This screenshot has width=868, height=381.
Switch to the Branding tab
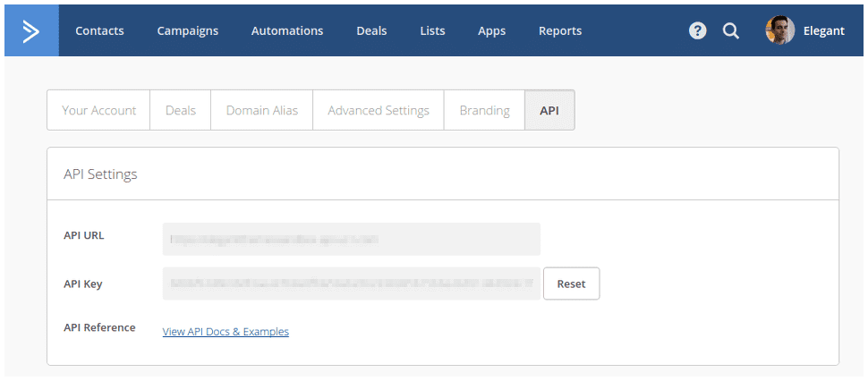point(484,110)
